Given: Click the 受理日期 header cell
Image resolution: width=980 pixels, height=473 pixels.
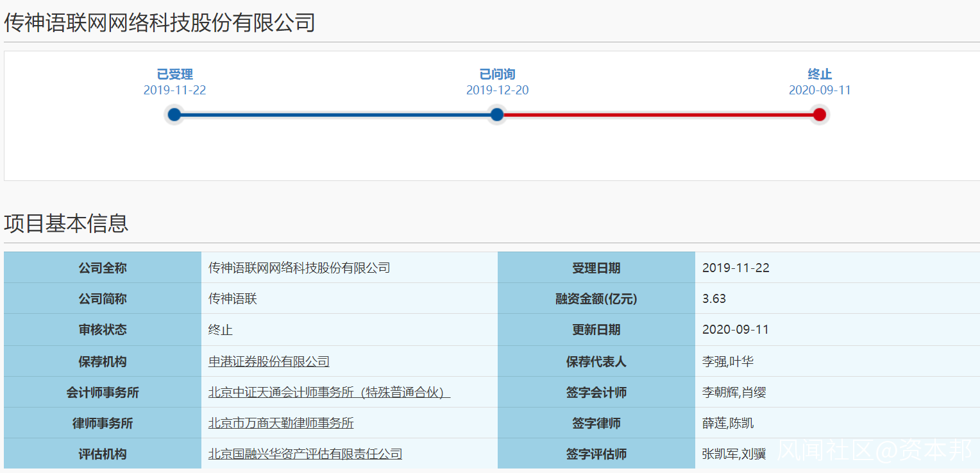Looking at the screenshot, I should (x=596, y=268).
